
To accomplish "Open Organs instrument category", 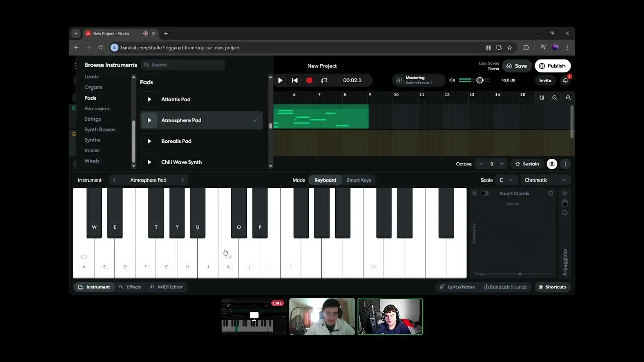I will click(x=93, y=87).
